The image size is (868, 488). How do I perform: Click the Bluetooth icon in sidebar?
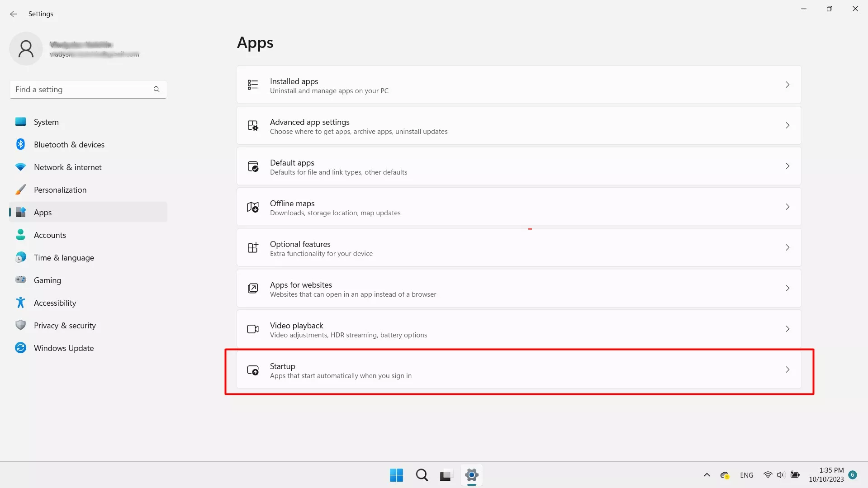point(20,144)
